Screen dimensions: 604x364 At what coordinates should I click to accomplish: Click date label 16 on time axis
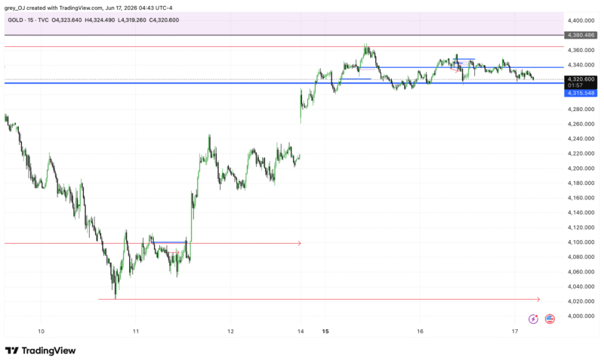[420, 332]
